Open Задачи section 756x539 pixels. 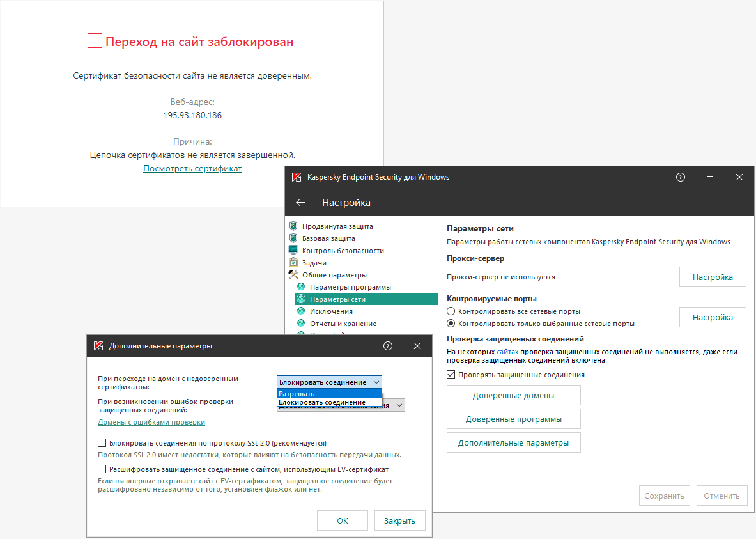pyautogui.click(x=314, y=263)
